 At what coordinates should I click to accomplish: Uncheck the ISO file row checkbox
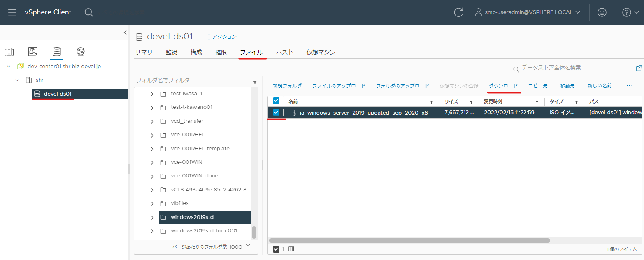point(276,113)
